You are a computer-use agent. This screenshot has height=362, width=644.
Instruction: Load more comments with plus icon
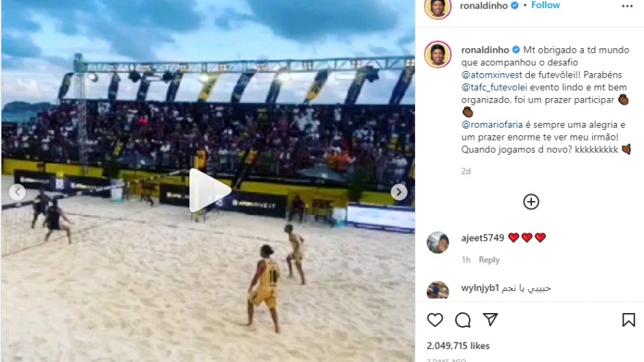(x=531, y=202)
